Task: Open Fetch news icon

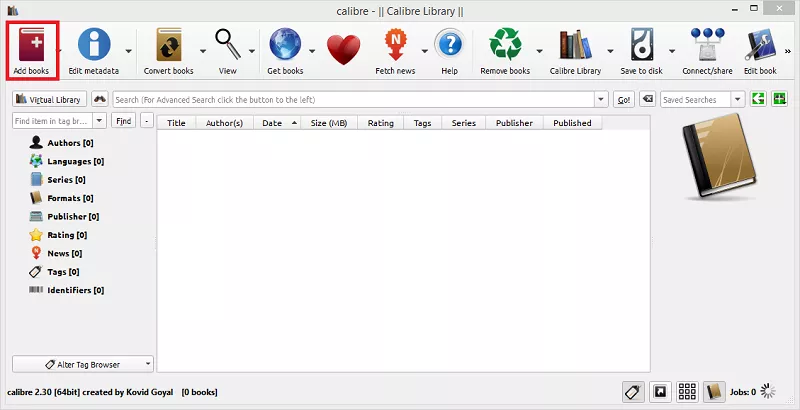Action: [395, 45]
